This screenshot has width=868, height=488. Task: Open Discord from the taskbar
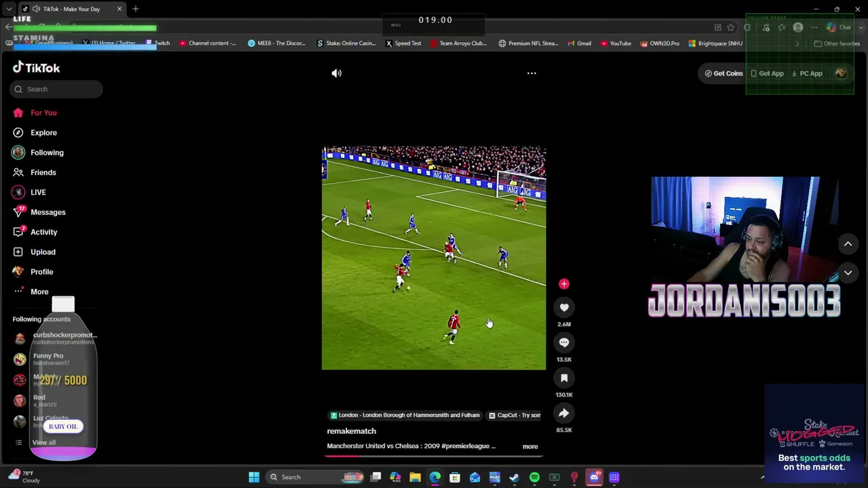tap(594, 477)
